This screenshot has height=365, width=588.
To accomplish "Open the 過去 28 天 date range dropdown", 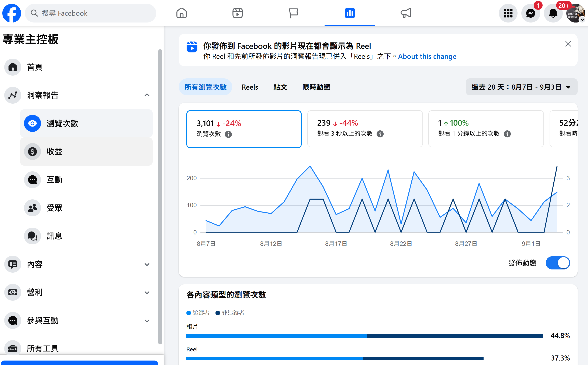I will point(521,87).
